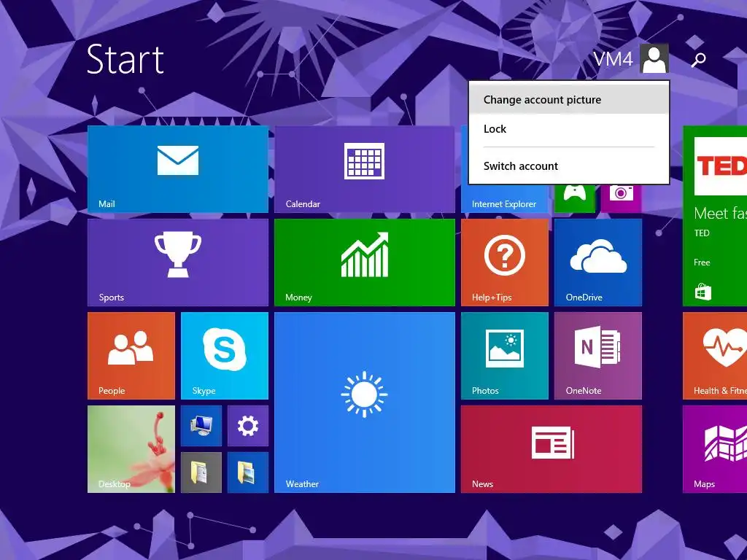The height and width of the screenshot is (560, 747).
Task: Open the Camera tile
Action: point(622,198)
